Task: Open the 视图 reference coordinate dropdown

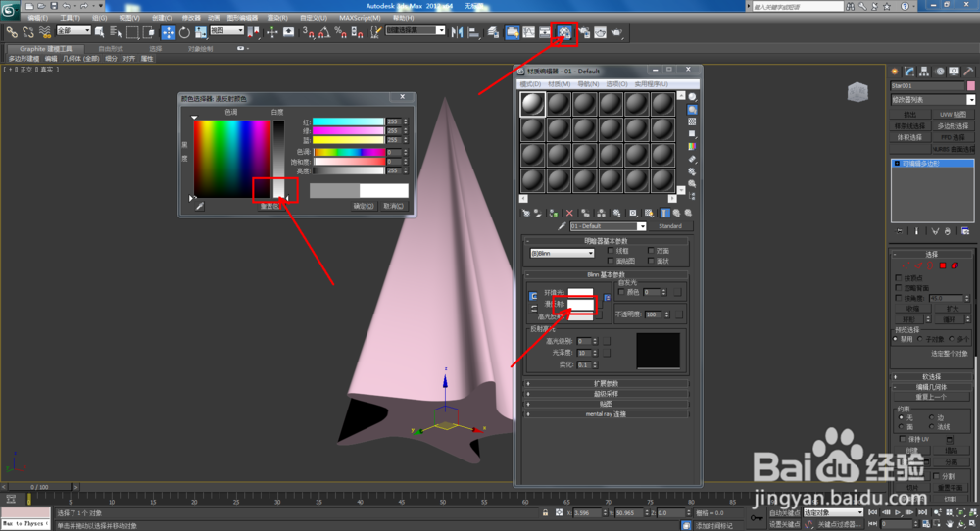Action: tap(227, 30)
